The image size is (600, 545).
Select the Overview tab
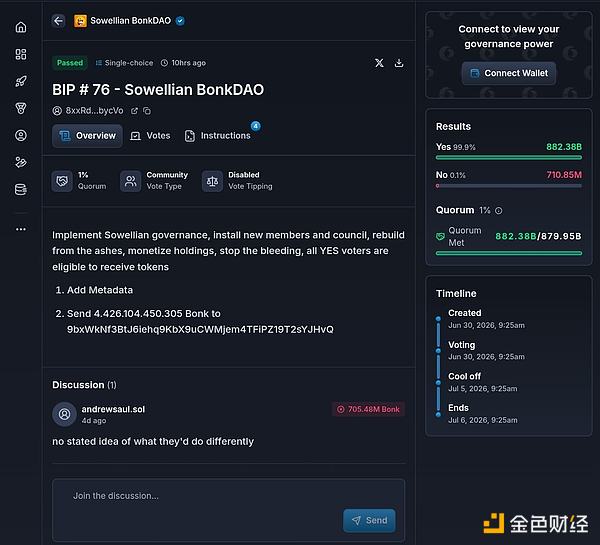point(87,135)
